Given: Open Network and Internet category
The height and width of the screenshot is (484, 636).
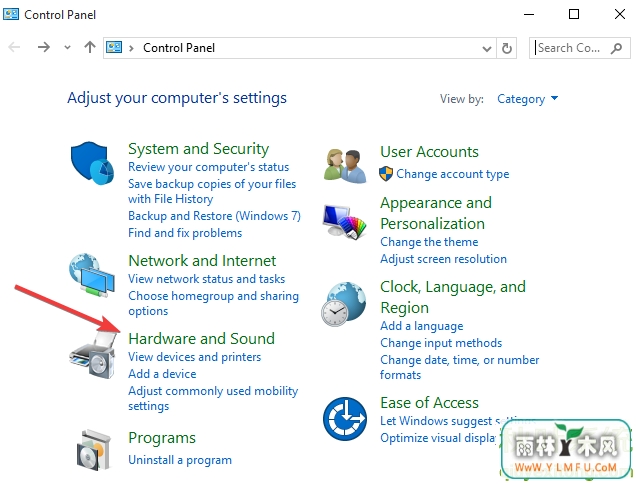Looking at the screenshot, I should pyautogui.click(x=202, y=260).
